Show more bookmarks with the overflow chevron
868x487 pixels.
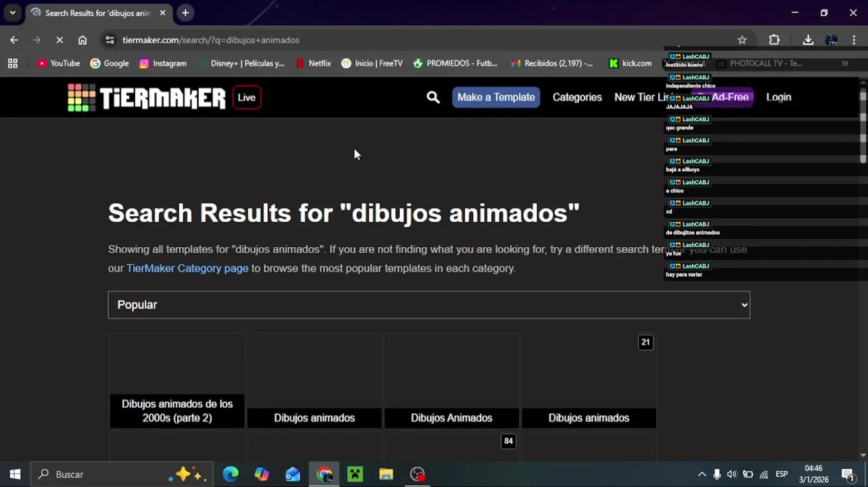coord(845,64)
